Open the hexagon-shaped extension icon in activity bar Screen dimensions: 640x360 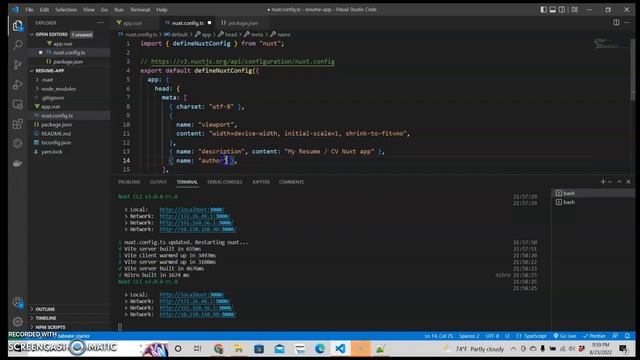coord(18,143)
